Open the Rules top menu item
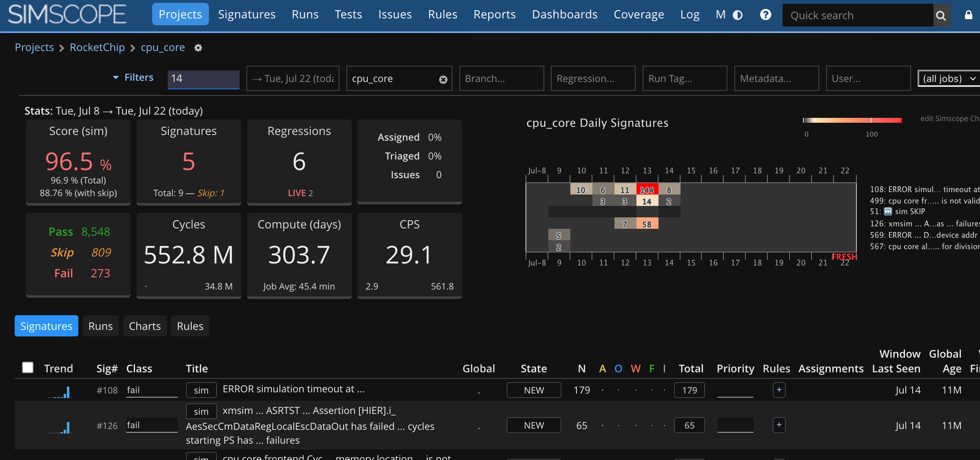The width and height of the screenshot is (980, 460). tap(443, 14)
